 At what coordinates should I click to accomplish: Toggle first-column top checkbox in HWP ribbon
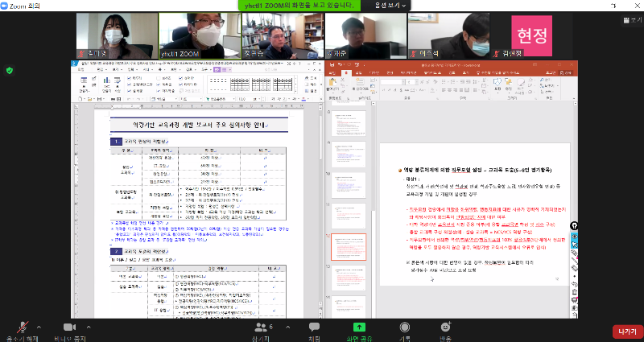(130, 78)
